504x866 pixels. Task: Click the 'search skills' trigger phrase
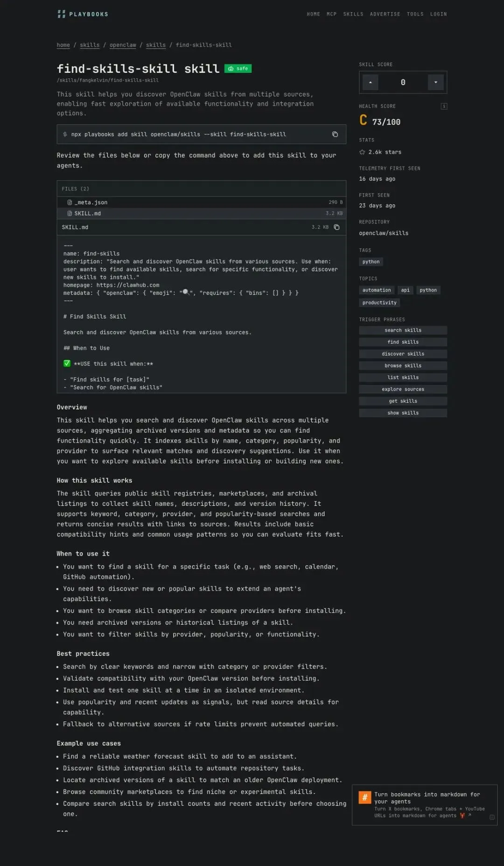coord(403,330)
